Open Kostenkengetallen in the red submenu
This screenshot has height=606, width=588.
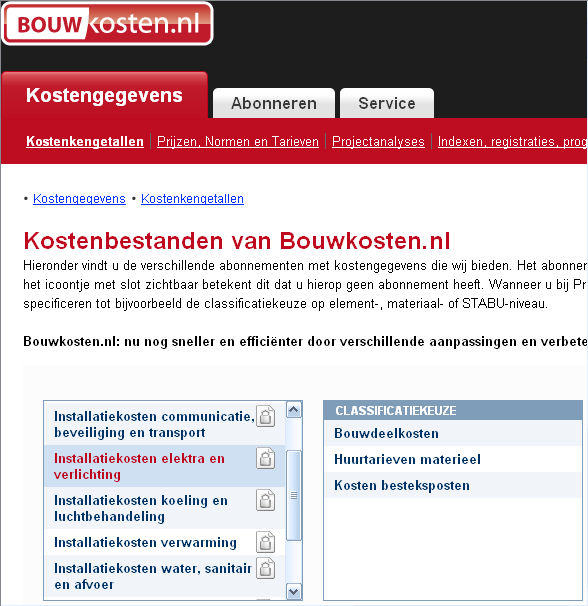click(85, 141)
